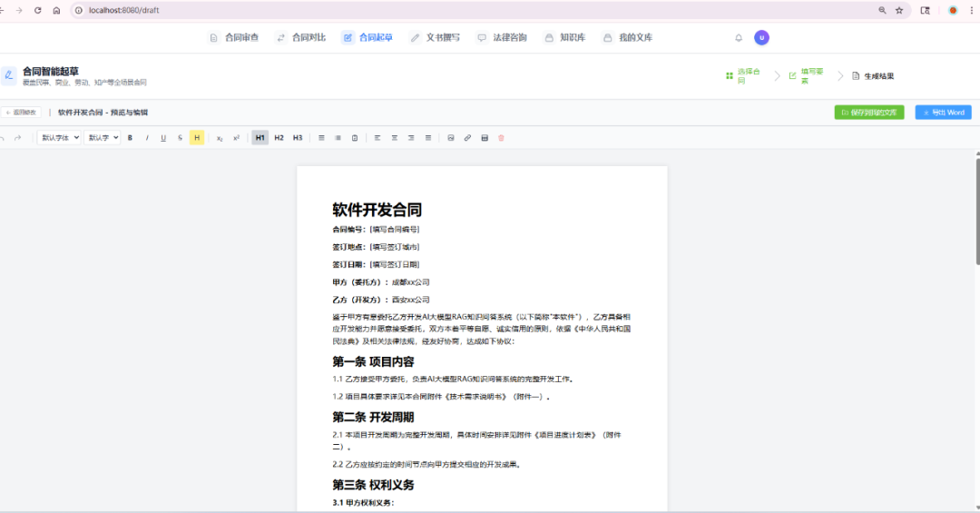Click the purple user avatar
The image size is (980, 513).
click(x=761, y=37)
